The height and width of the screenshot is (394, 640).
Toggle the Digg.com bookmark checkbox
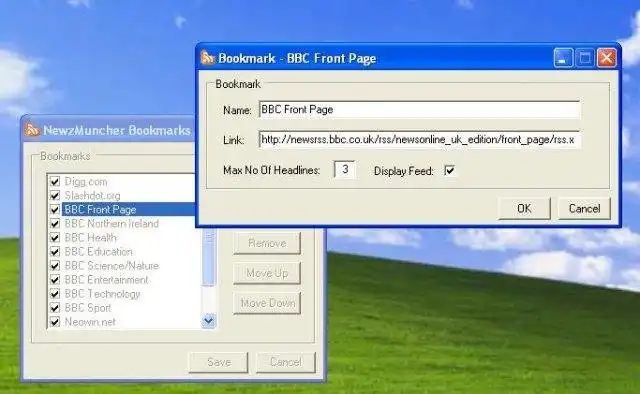55,181
